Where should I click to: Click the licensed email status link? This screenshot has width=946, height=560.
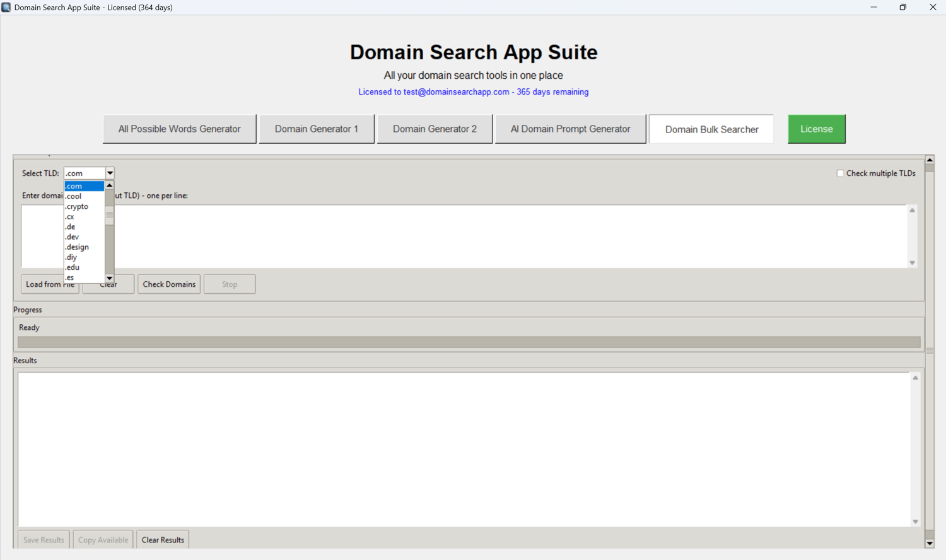(x=474, y=92)
